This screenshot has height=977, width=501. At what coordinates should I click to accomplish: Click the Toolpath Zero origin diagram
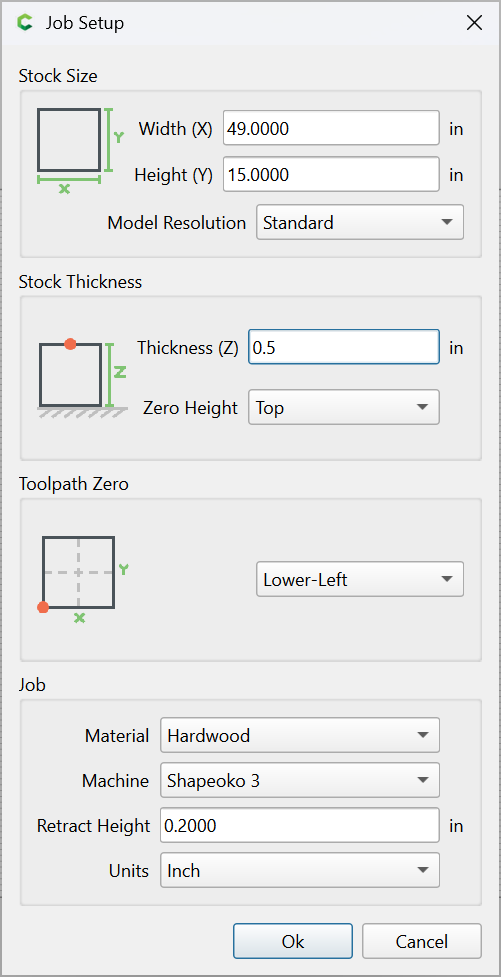(82, 579)
